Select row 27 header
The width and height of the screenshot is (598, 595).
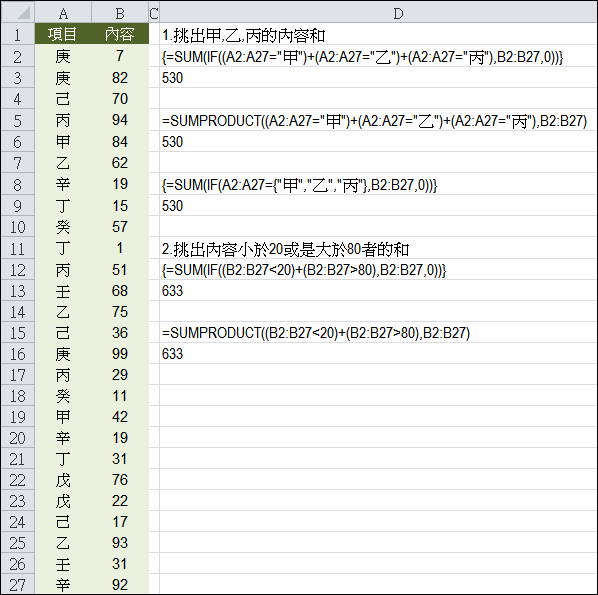[18, 585]
